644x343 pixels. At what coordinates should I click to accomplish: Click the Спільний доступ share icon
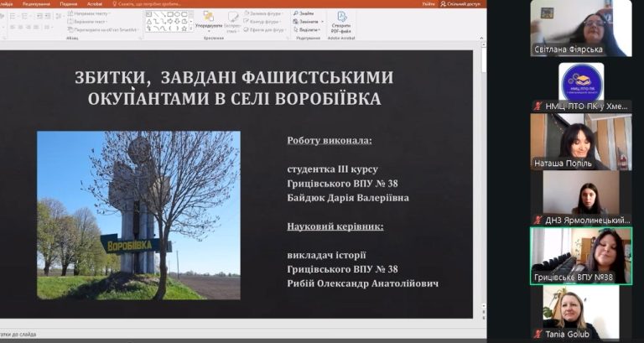pyautogui.click(x=461, y=3)
